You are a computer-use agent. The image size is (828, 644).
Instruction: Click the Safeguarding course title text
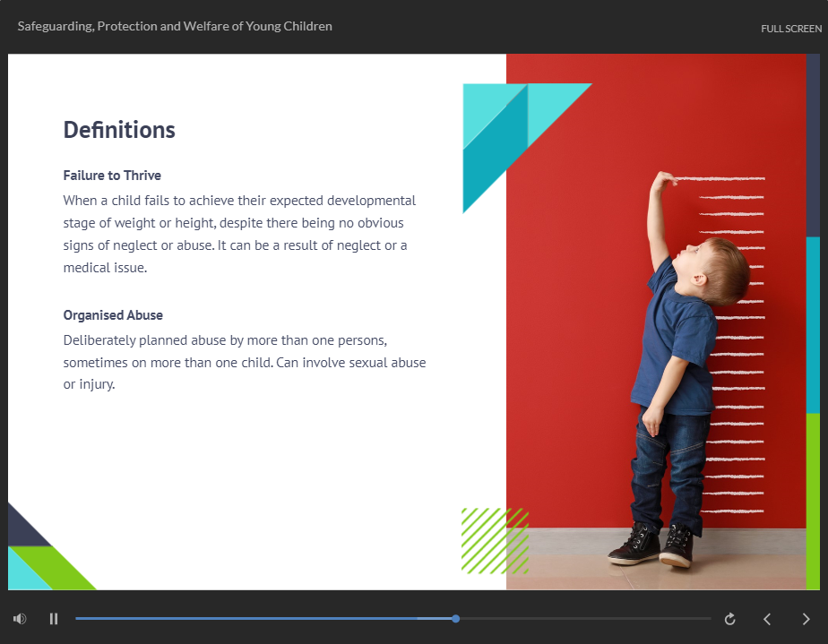175,27
